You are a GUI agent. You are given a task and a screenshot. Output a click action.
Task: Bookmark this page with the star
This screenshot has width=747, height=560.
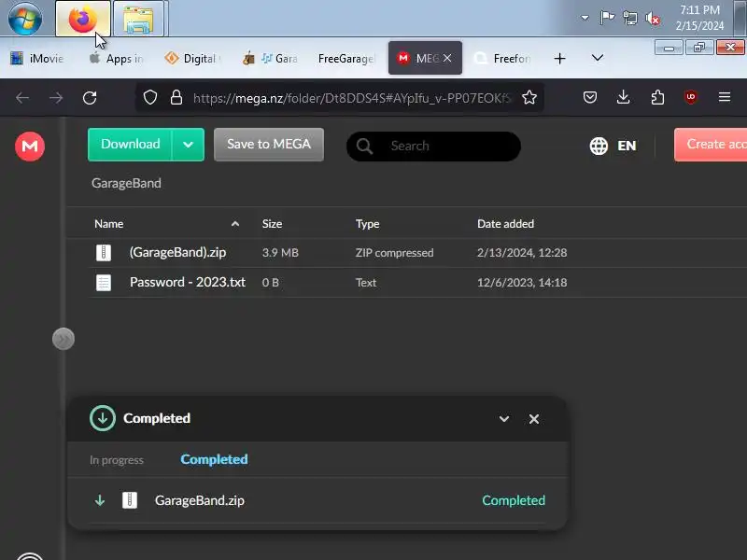pos(529,98)
